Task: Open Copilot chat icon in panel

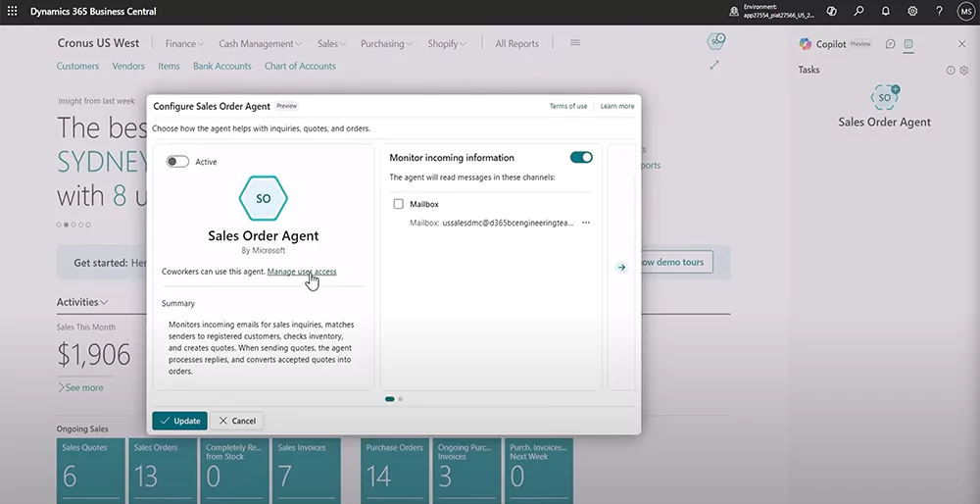Action: [890, 44]
